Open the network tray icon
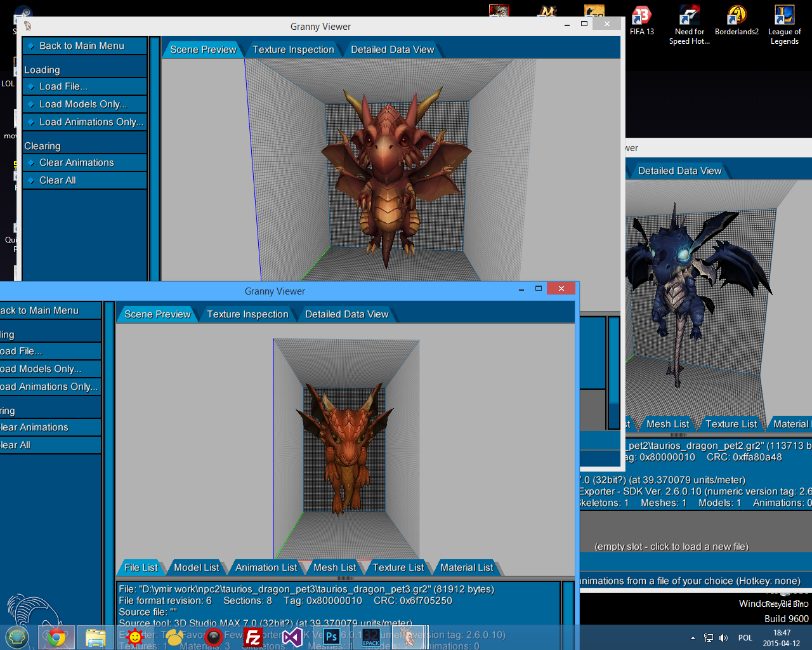The height and width of the screenshot is (650, 812). pyautogui.click(x=709, y=638)
